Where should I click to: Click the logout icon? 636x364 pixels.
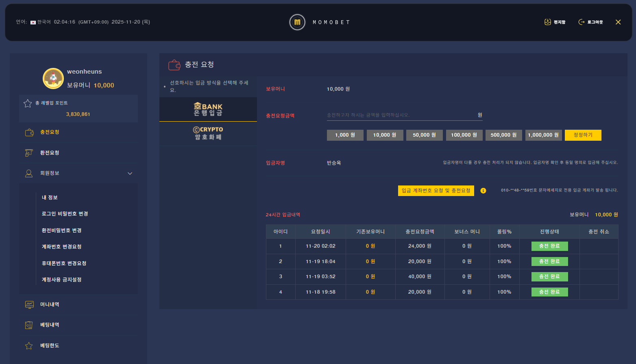[582, 22]
